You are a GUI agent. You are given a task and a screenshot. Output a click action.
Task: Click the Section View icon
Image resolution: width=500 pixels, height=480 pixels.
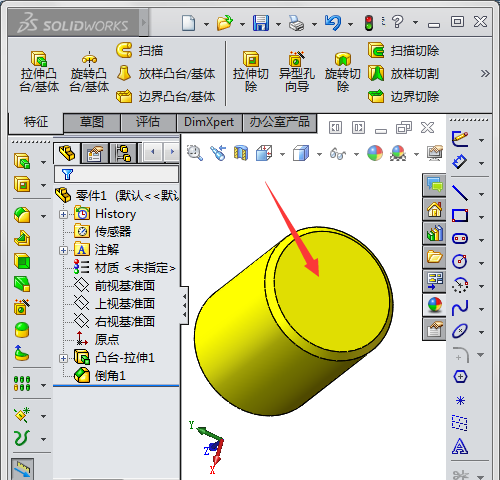pos(241,153)
